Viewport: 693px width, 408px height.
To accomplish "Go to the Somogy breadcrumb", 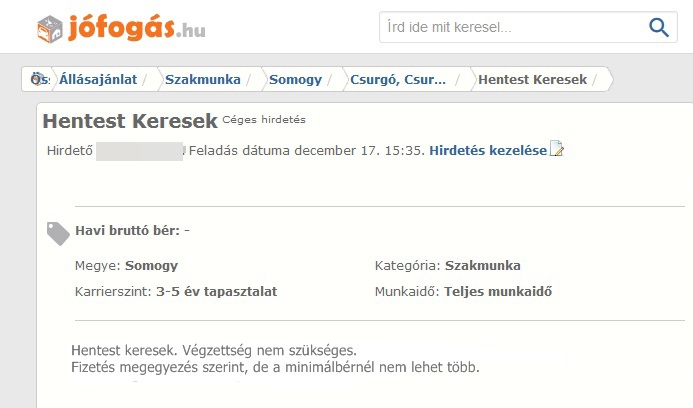I will click(x=295, y=80).
